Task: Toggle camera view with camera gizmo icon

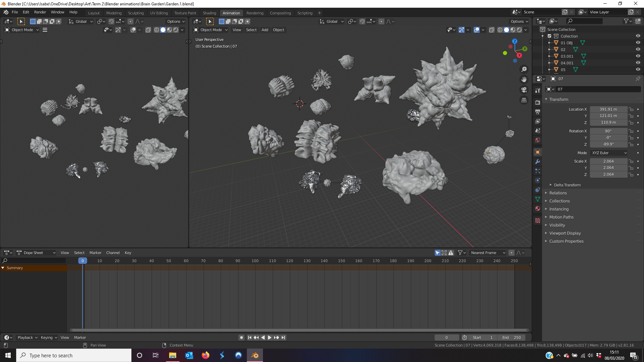Action: 524,90
